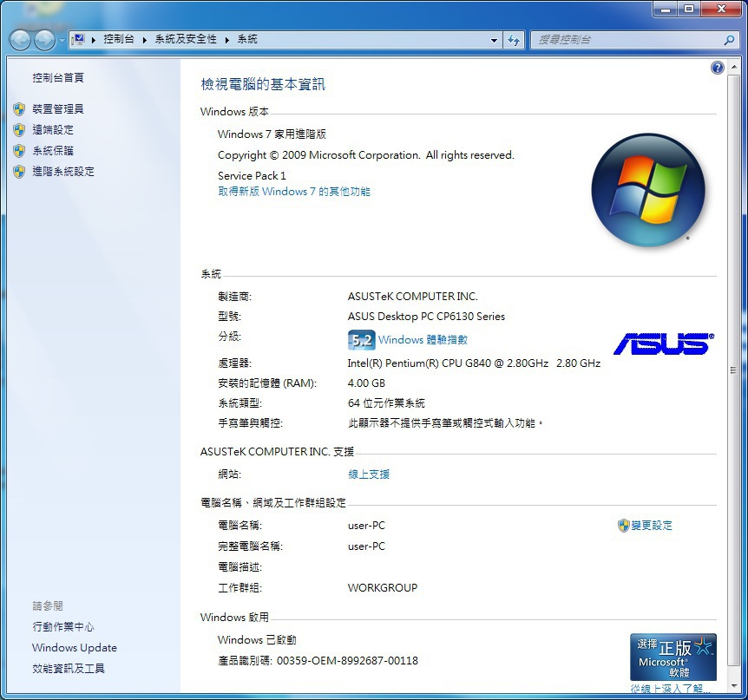Expand the arrow after 控制台 in breadcrumb

[x=144, y=40]
